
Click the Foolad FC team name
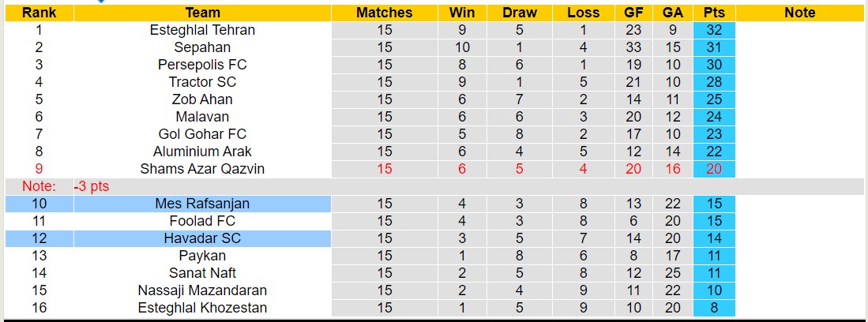click(x=202, y=221)
